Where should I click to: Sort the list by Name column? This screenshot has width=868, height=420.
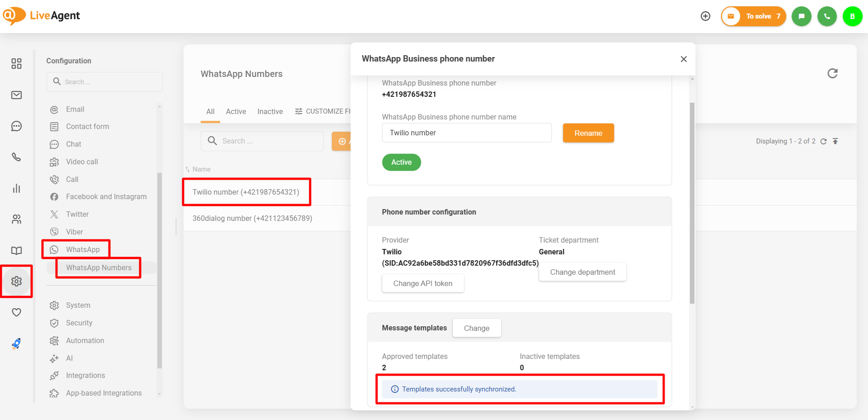(201, 169)
